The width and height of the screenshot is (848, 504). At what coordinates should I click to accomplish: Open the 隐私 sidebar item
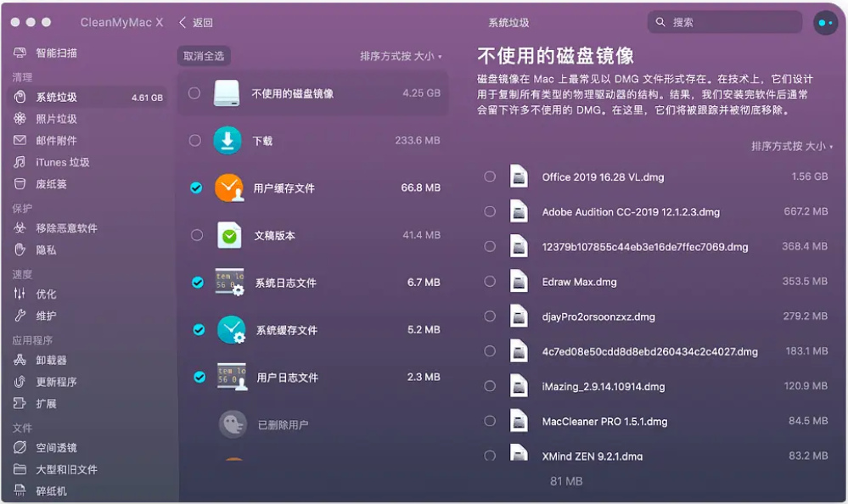point(88,249)
